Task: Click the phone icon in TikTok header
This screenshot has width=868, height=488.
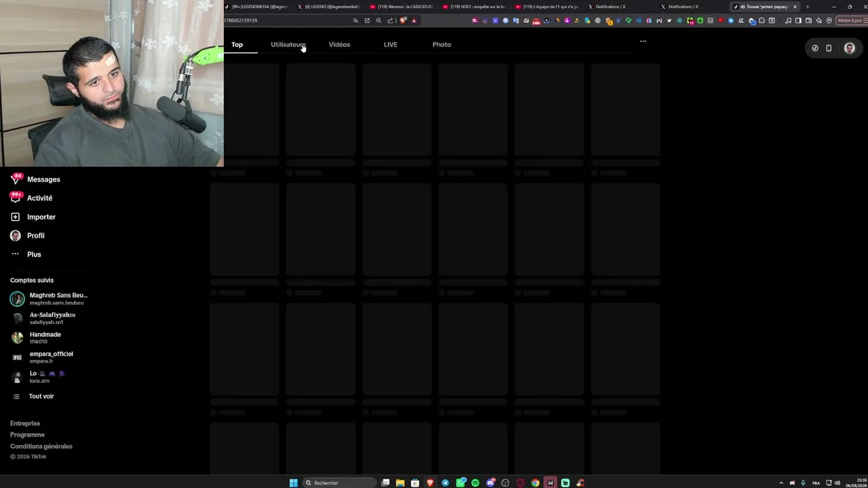Action: [x=829, y=48]
